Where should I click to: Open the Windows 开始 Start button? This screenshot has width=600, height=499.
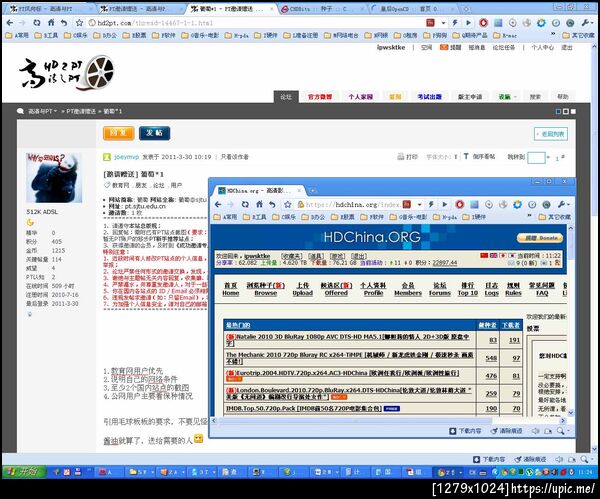point(24,472)
